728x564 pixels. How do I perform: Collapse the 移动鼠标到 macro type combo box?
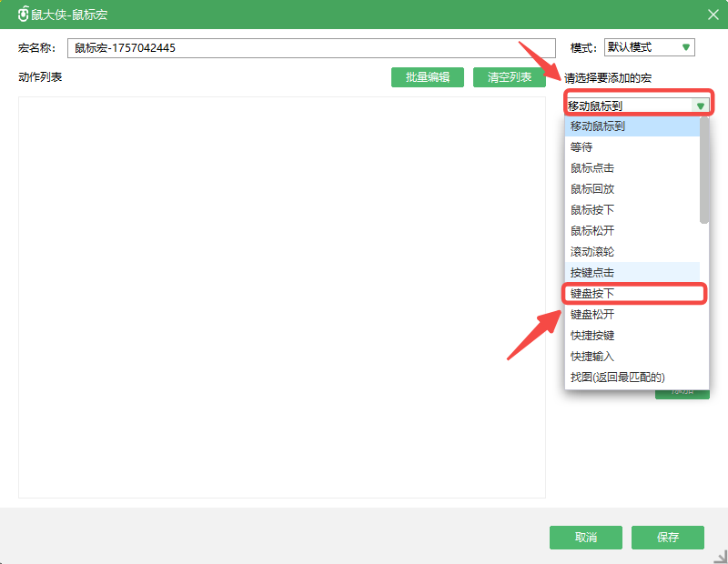click(700, 106)
